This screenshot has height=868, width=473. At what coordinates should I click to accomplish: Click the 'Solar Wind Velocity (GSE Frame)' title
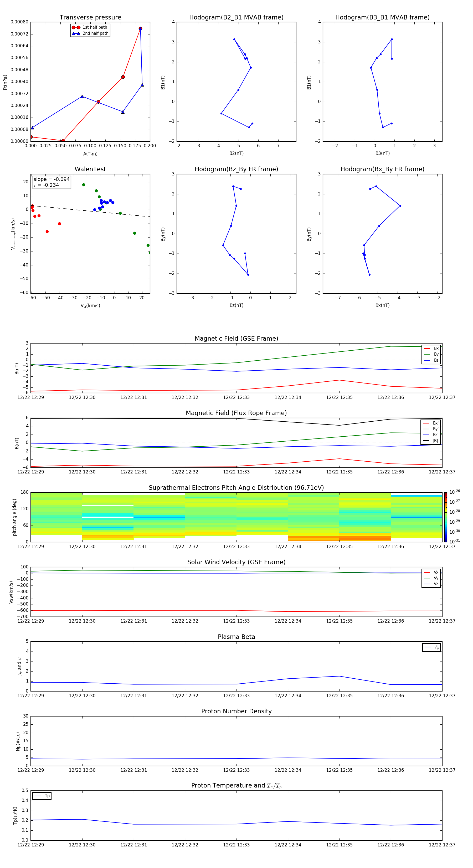236,562
